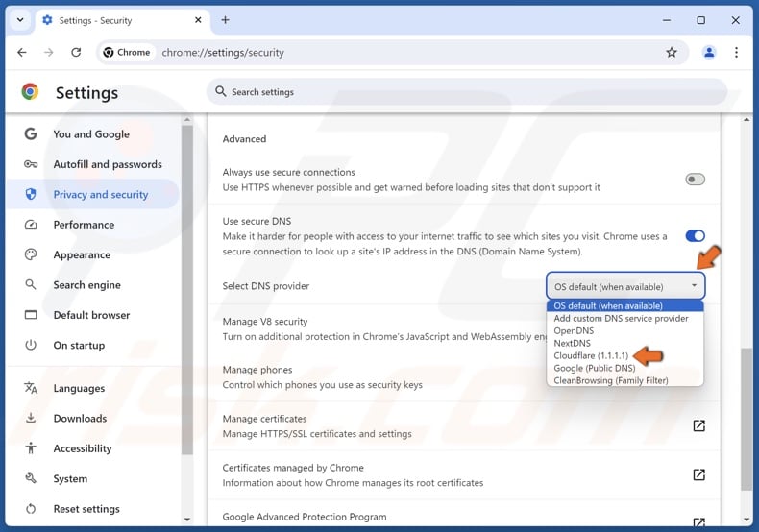Click sidebar scrollbar down arrow
The height and width of the screenshot is (532, 759).
click(187, 520)
